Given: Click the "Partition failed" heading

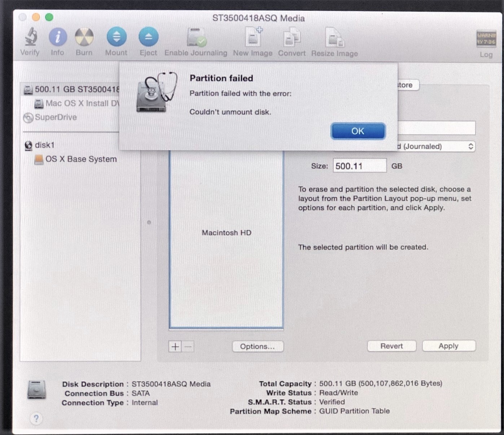Looking at the screenshot, I should (222, 78).
